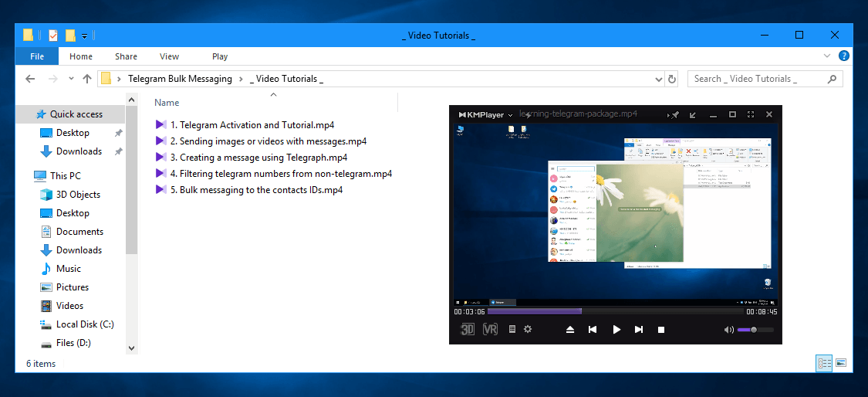The width and height of the screenshot is (868, 397).
Task: Mute the KMPlayer speaker icon
Action: tap(728, 330)
